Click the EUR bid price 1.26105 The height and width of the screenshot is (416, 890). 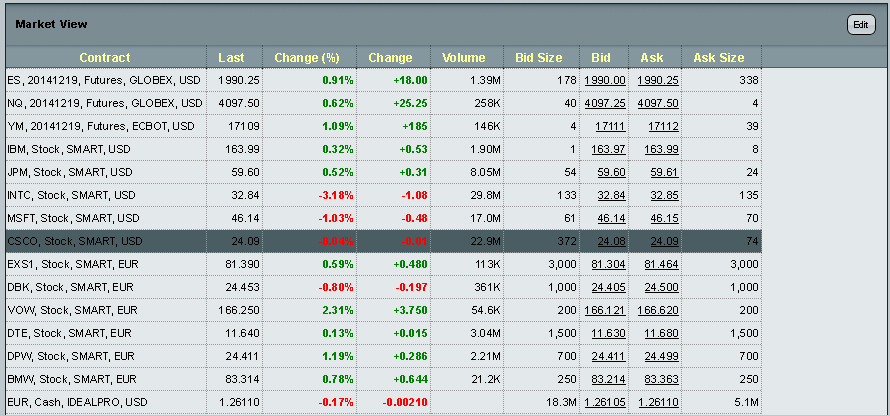pyautogui.click(x=605, y=402)
